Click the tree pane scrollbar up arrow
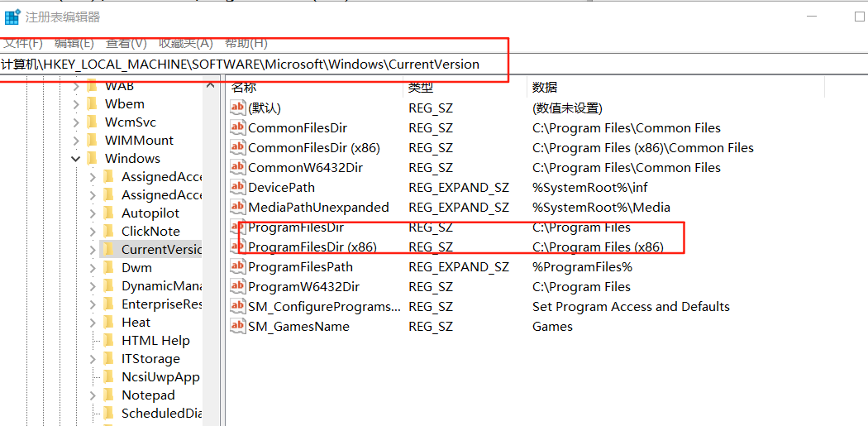 click(x=210, y=85)
